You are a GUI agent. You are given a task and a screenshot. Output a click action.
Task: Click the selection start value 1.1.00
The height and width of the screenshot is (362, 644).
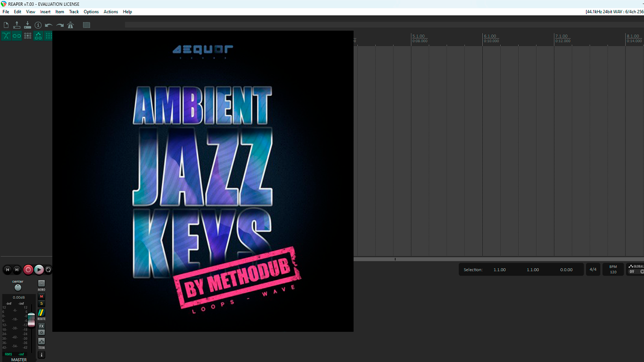500,270
